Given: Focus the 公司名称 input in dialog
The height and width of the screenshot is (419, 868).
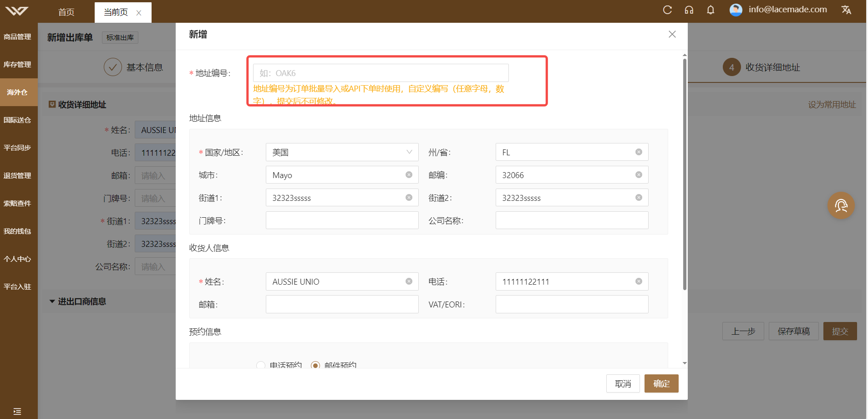Looking at the screenshot, I should pyautogui.click(x=572, y=220).
